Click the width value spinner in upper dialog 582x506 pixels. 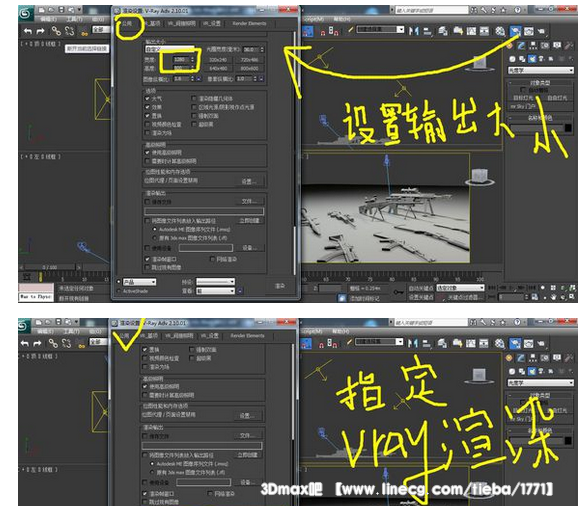(193, 59)
